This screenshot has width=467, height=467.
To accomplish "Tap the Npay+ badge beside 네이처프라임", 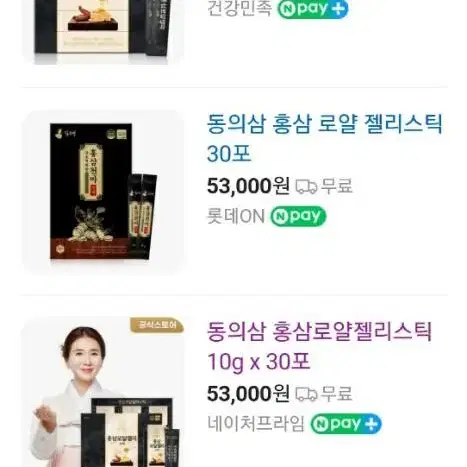I will coord(346,424).
